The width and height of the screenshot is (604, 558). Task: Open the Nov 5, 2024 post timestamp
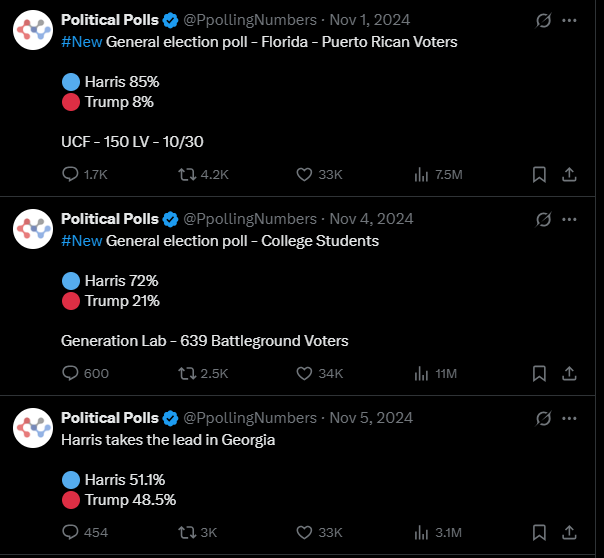pyautogui.click(x=371, y=418)
